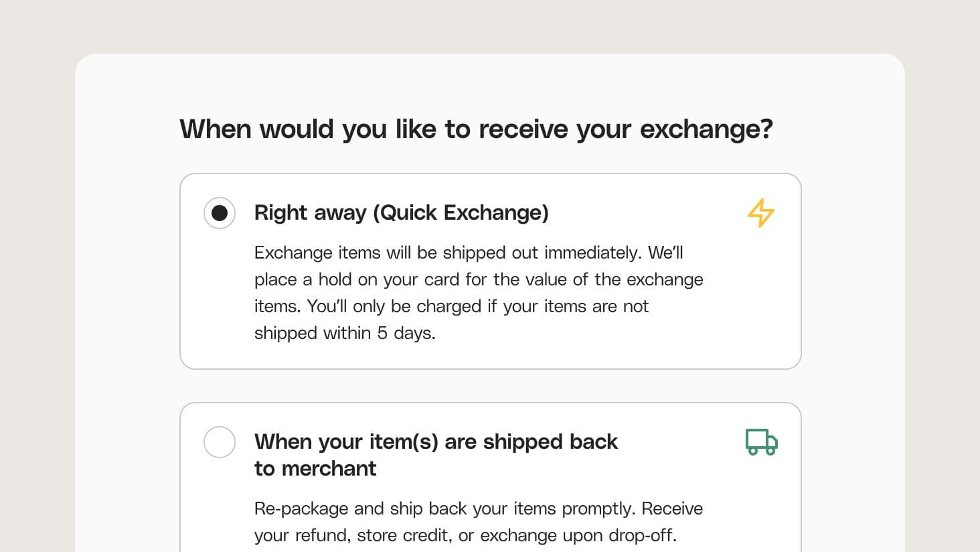Viewport: 980px width, 552px height.
Task: Click the "refund, store credit, or exchange upon drop-off" line
Action: coord(465,536)
